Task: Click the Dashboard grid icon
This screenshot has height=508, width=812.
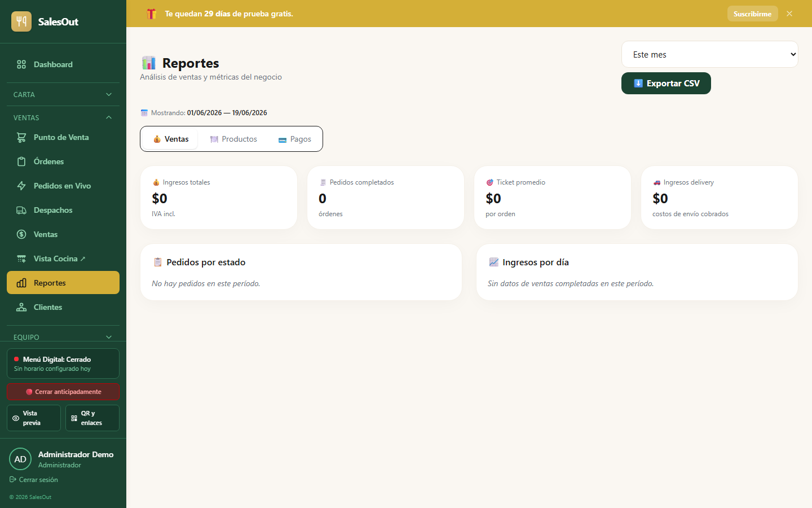Action: [21, 64]
